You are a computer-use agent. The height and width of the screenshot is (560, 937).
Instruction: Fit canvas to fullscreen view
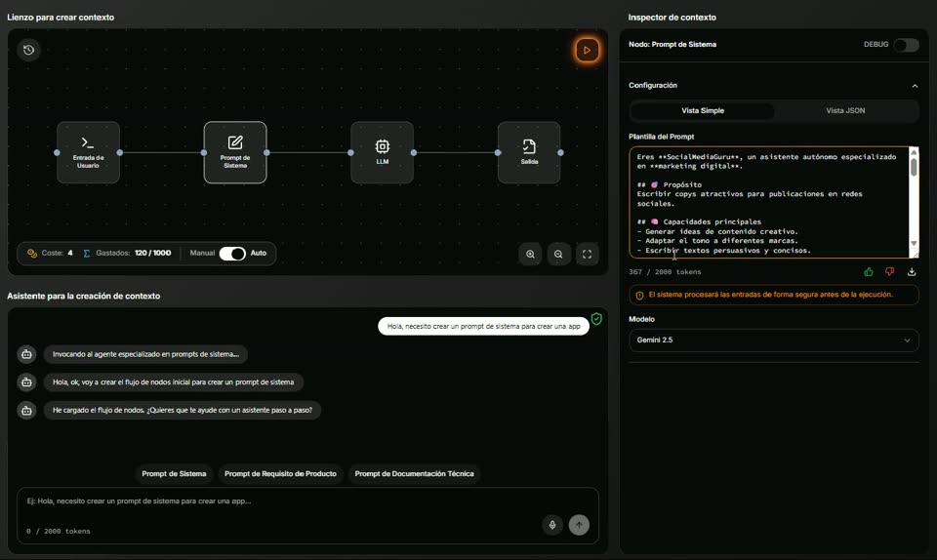(587, 255)
